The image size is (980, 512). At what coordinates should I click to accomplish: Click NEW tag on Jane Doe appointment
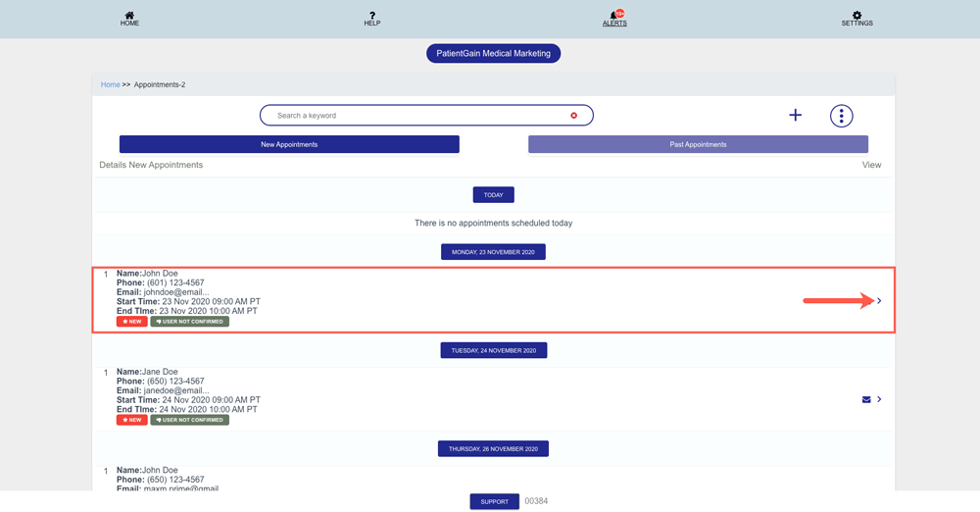pyautogui.click(x=132, y=420)
